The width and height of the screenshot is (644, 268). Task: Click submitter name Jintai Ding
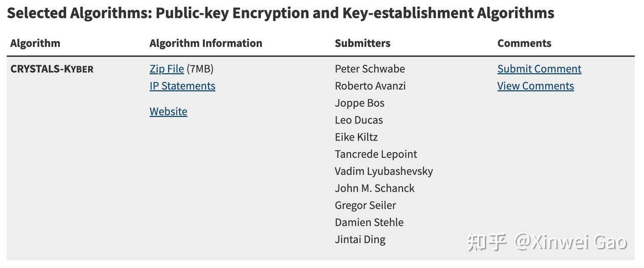click(x=360, y=239)
